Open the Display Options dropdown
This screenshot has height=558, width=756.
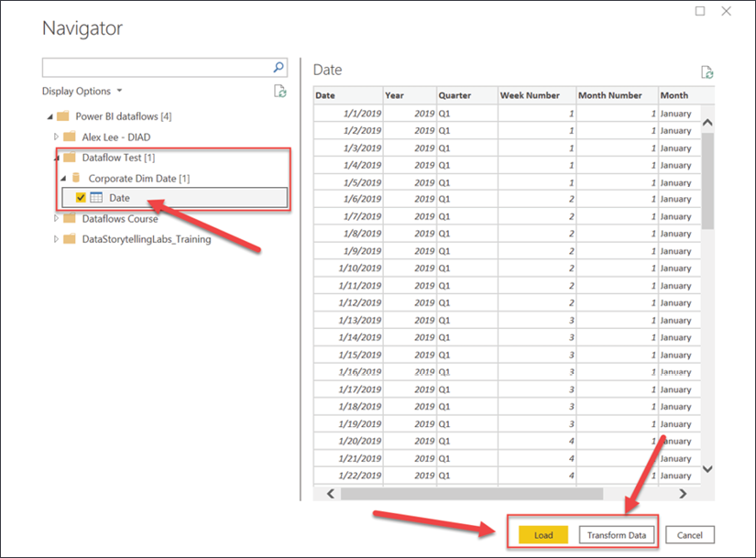(82, 91)
